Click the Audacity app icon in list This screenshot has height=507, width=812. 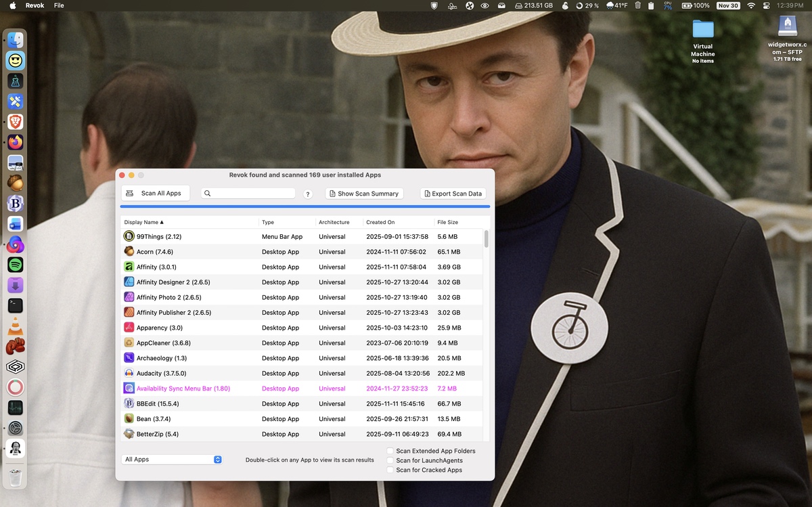(x=129, y=373)
